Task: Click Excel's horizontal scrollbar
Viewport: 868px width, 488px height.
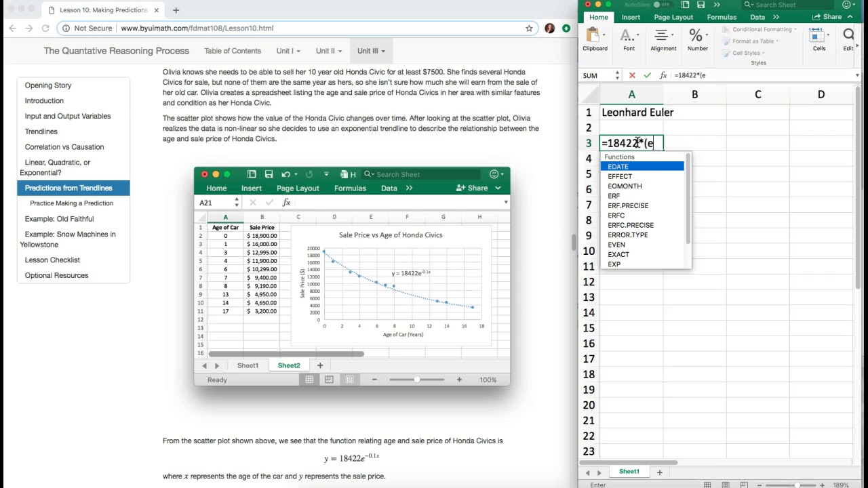Action: coord(629,462)
